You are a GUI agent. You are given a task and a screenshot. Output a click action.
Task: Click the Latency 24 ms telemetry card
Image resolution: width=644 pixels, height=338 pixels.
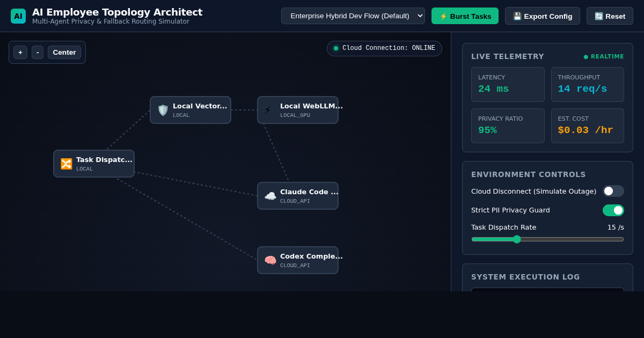[508, 84]
